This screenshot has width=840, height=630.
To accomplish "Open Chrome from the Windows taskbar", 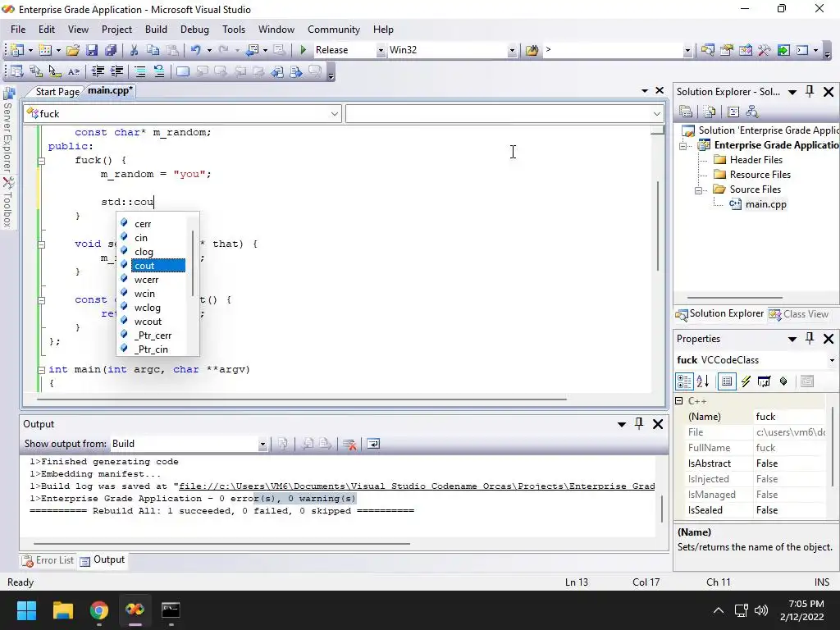I will 99,610.
